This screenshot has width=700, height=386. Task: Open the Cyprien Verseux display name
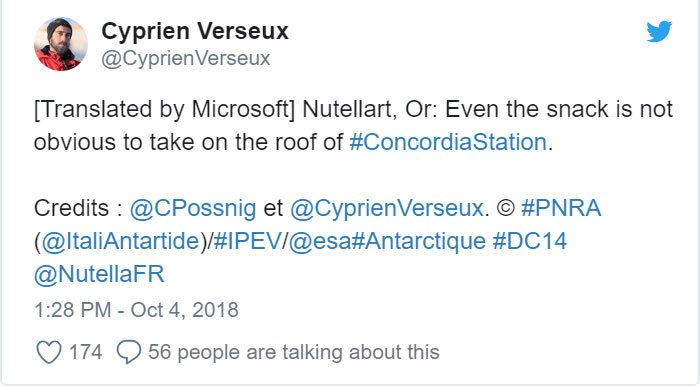(195, 31)
